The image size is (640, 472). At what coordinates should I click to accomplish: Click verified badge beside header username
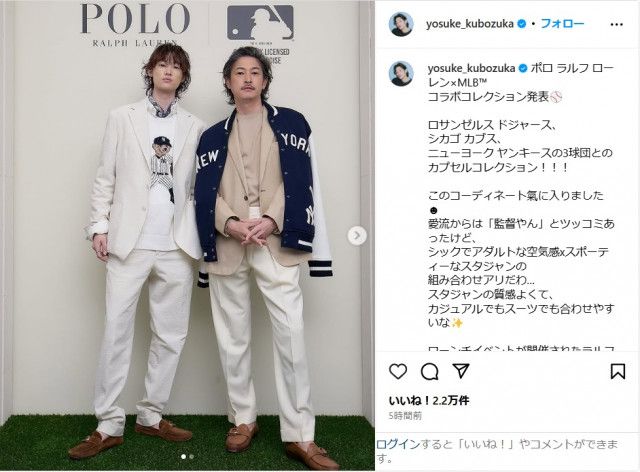[522, 24]
